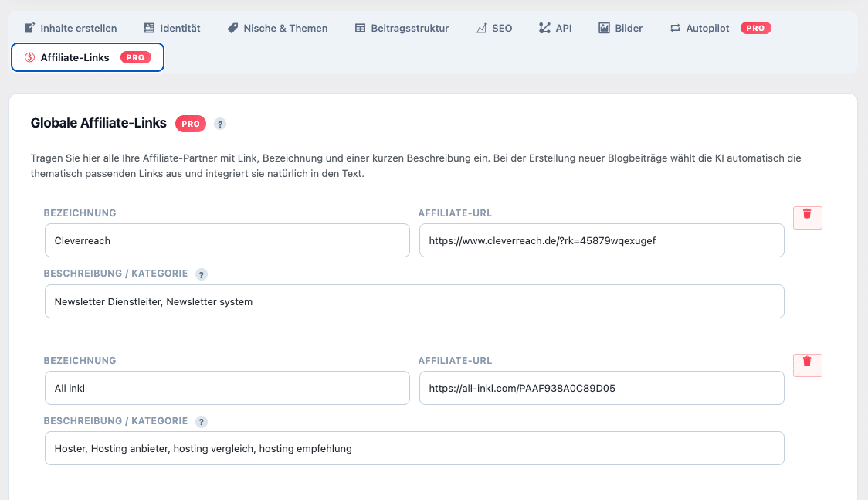Click the PRO badge on Autopilot tab
Viewport: 868px width, 500px height.
[755, 28]
